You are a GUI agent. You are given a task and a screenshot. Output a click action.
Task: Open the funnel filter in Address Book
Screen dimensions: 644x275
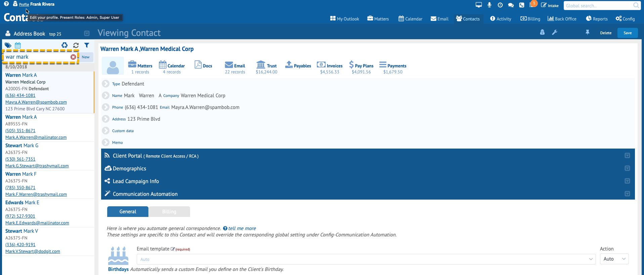(87, 45)
